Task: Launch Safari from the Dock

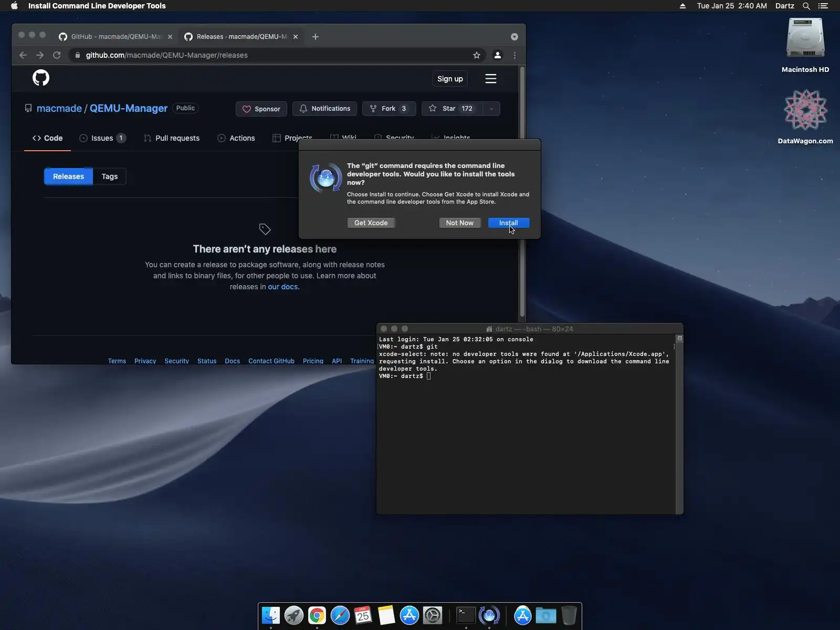Action: coord(340,615)
